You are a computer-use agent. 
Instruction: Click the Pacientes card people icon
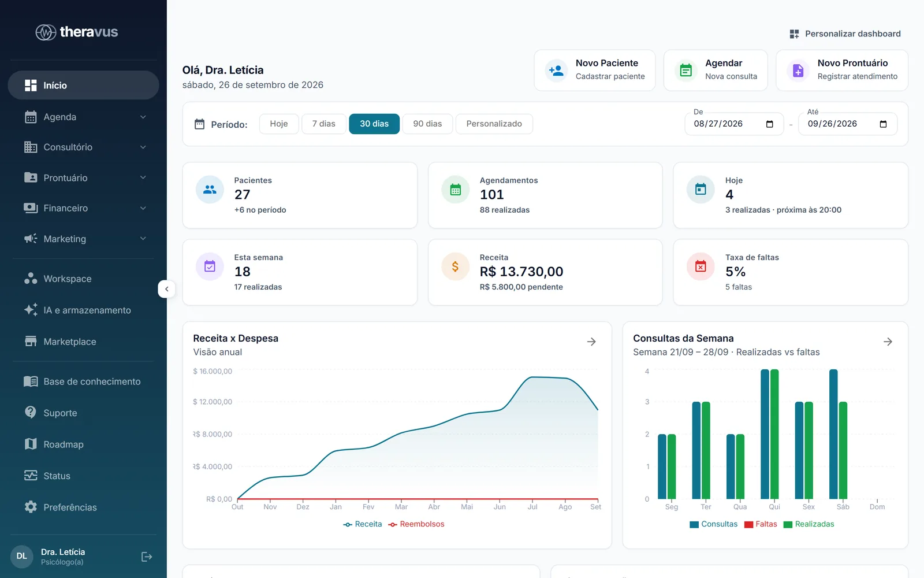pos(210,190)
